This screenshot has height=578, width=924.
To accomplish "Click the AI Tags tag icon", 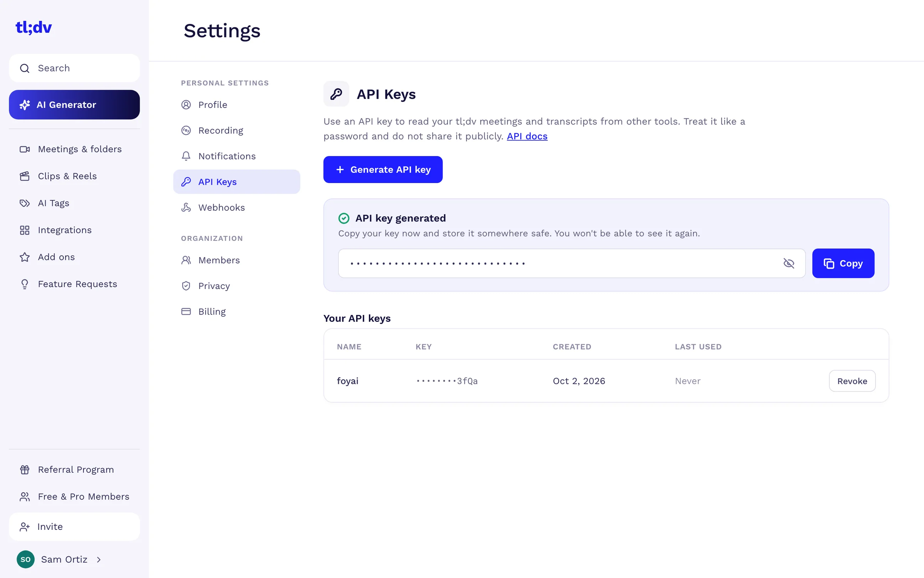I will coord(25,203).
